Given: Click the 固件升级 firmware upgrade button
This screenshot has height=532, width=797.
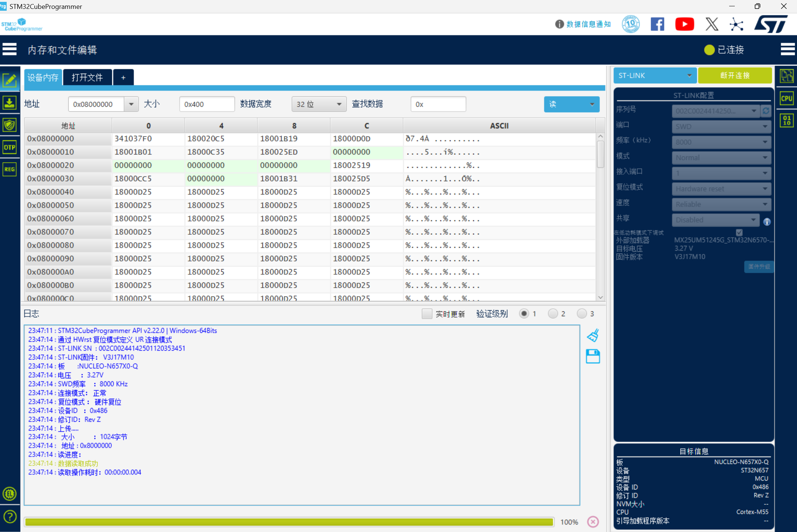Looking at the screenshot, I should coord(759,267).
